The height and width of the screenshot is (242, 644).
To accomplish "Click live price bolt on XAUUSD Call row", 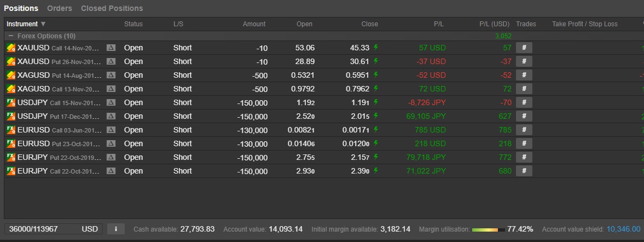I will (x=376, y=47).
